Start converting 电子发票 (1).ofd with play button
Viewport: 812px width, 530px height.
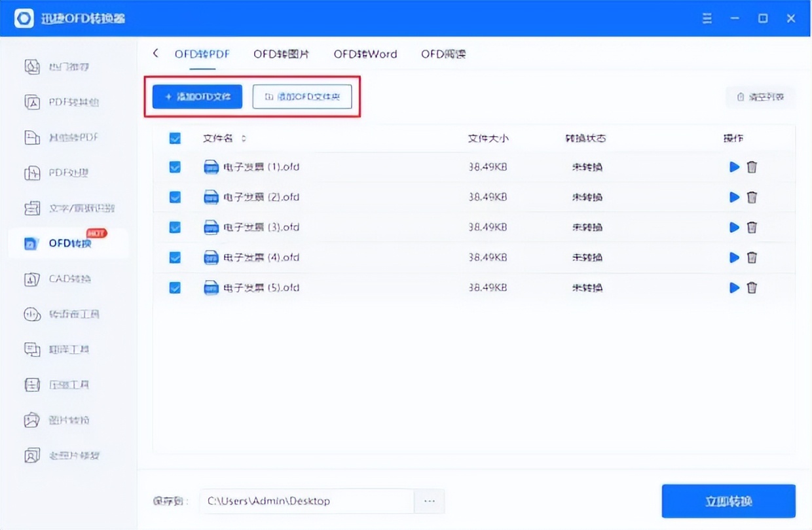click(x=734, y=167)
